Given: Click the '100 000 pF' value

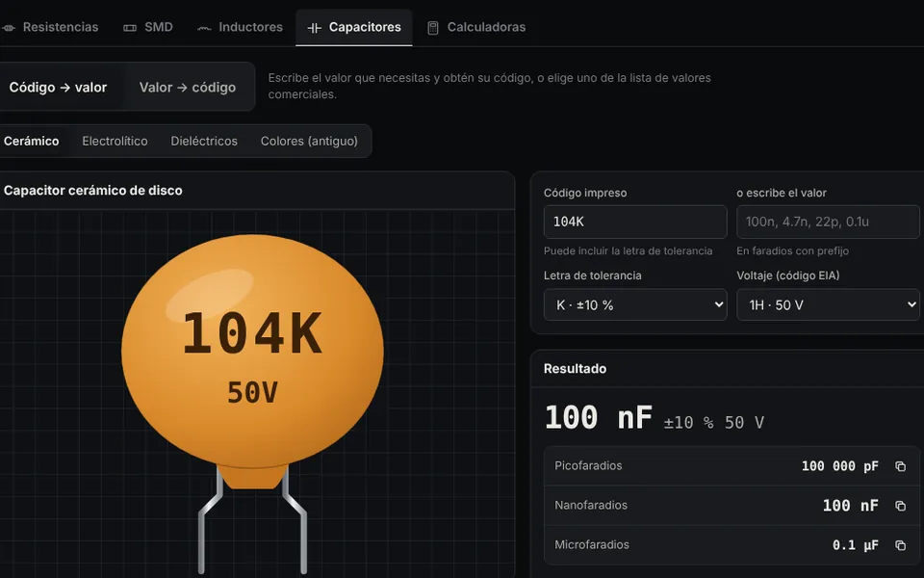Looking at the screenshot, I should tap(839, 466).
